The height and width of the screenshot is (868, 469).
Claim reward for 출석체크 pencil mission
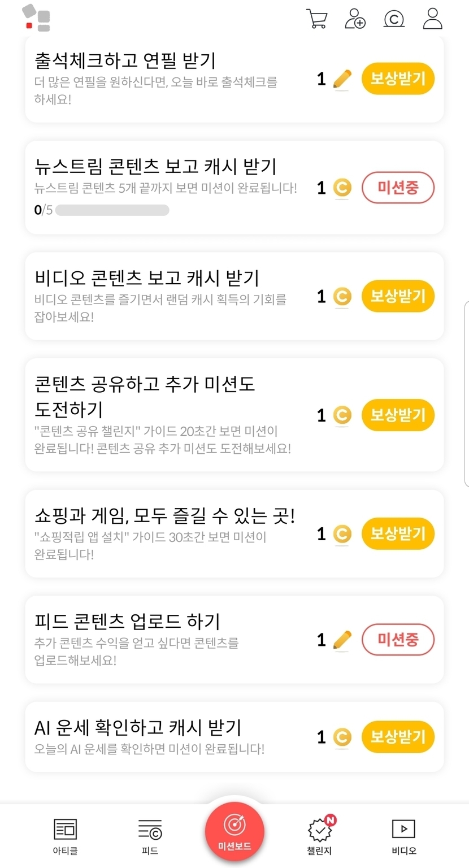pos(398,79)
